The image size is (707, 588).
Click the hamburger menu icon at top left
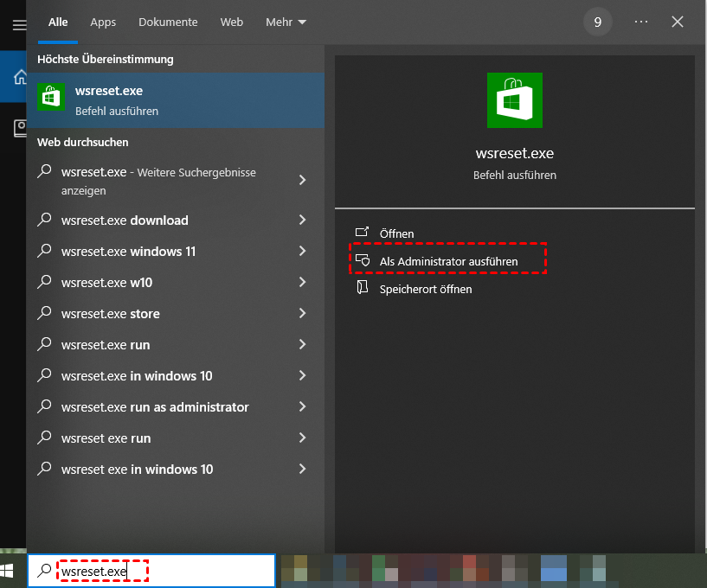(x=19, y=25)
